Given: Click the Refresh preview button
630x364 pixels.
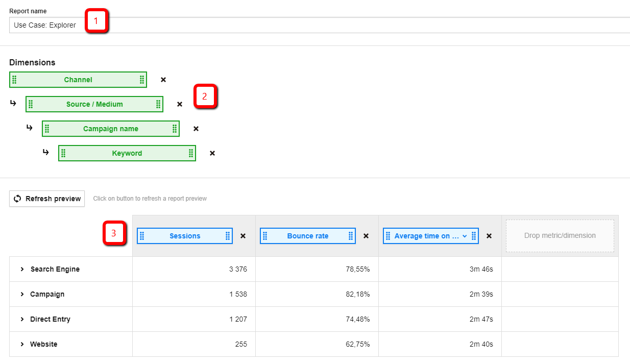Looking at the screenshot, I should [x=47, y=199].
